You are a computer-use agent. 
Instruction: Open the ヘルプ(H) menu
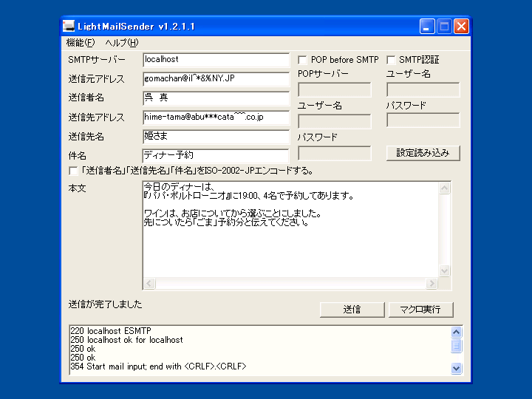[x=122, y=43]
